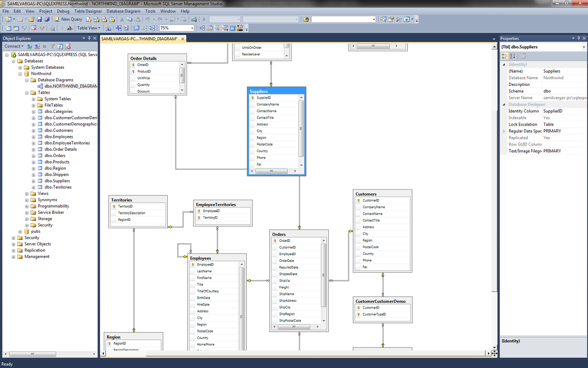The width and height of the screenshot is (588, 368).
Task: Open the 75% zoom combo box
Action: coord(177,28)
